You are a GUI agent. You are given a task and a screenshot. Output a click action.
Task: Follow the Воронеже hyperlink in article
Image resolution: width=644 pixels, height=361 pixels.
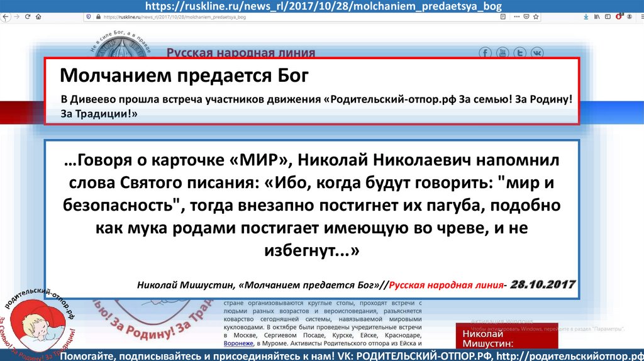pos(238,343)
